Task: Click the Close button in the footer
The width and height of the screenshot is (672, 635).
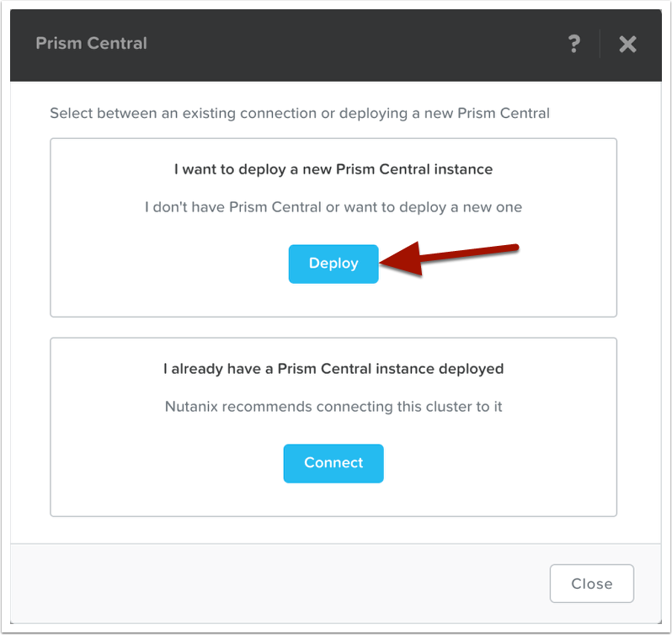Action: pyautogui.click(x=591, y=583)
